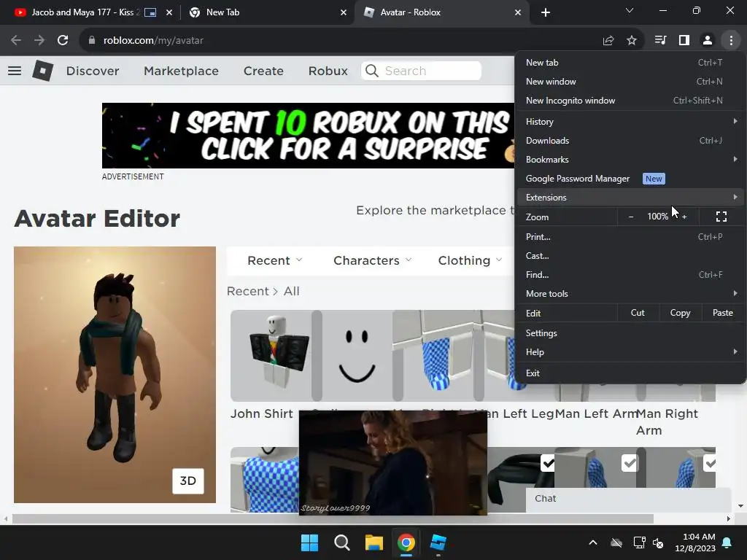Reload the Roblox avatar page
Screen dimensions: 747x560
point(63,41)
